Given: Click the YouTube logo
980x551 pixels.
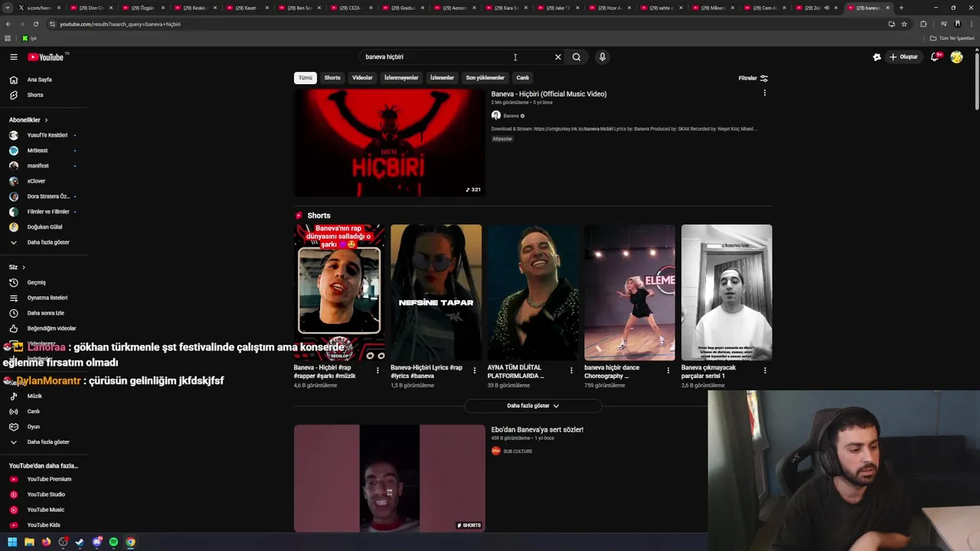Looking at the screenshot, I should coord(46,57).
